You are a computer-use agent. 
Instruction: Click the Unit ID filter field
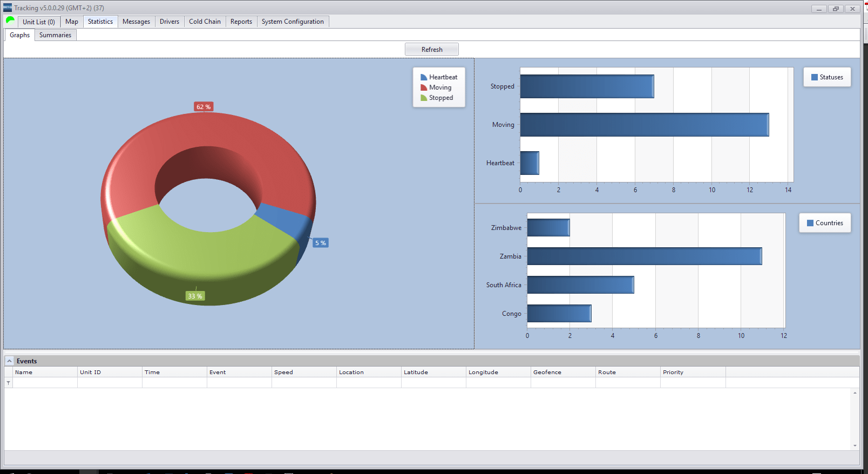(110, 383)
